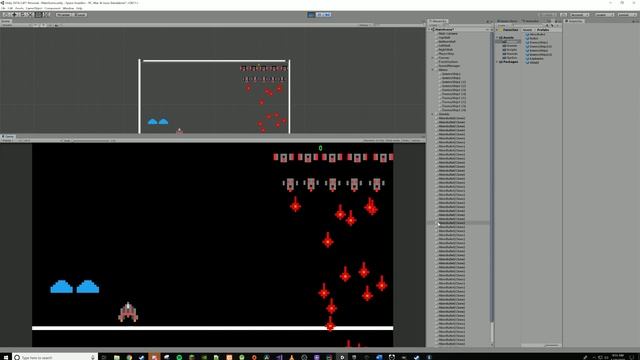Open the Hierarchy Create dropdown

click(433, 25)
